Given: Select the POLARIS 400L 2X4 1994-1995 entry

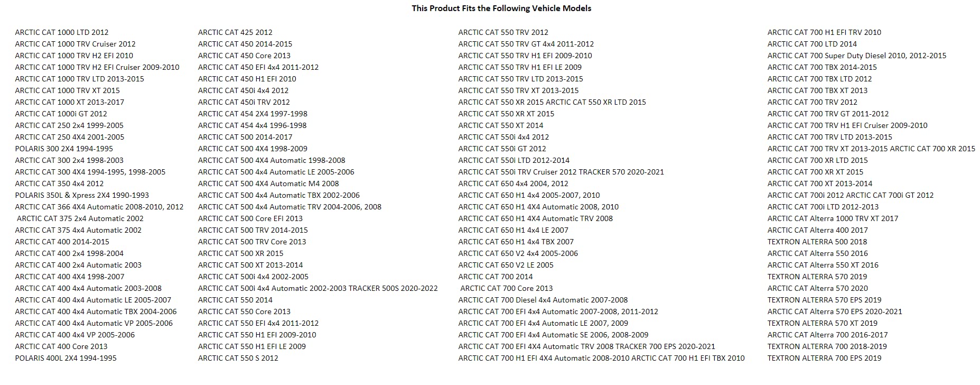Looking at the screenshot, I should click(x=66, y=358).
